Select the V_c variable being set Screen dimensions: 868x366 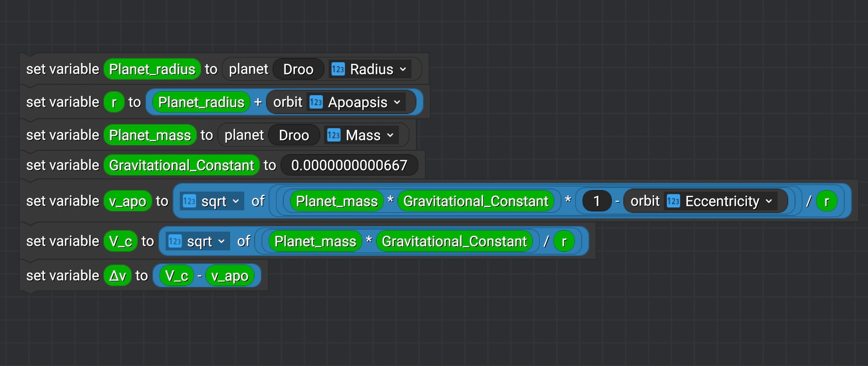coord(121,242)
